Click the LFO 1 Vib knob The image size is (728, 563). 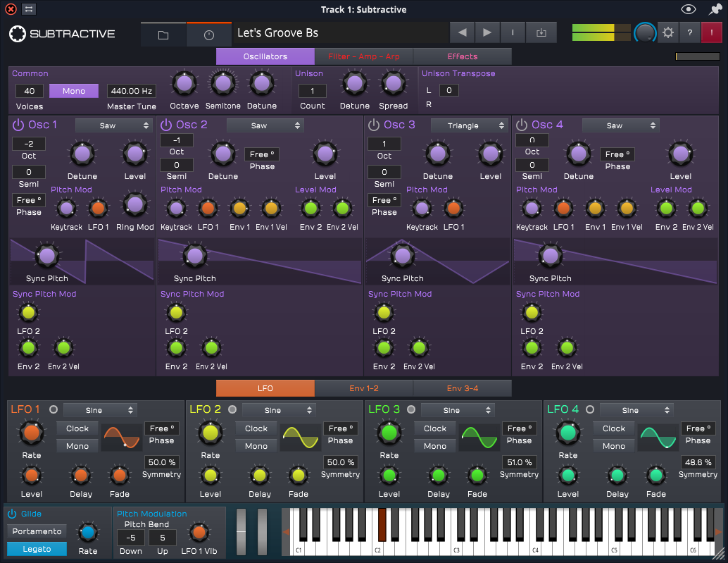pyautogui.click(x=199, y=532)
